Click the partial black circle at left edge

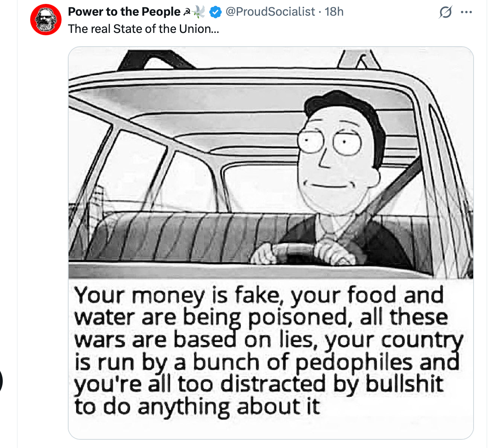point(1,381)
